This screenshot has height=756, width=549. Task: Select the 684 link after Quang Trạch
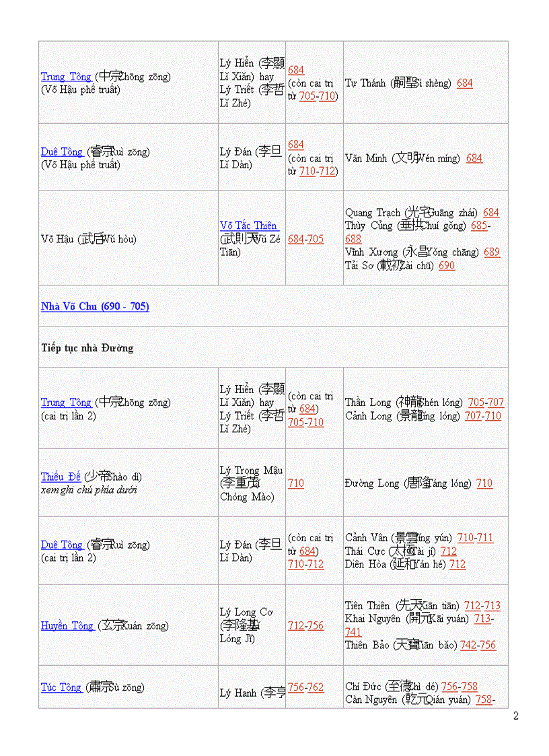[x=491, y=212]
